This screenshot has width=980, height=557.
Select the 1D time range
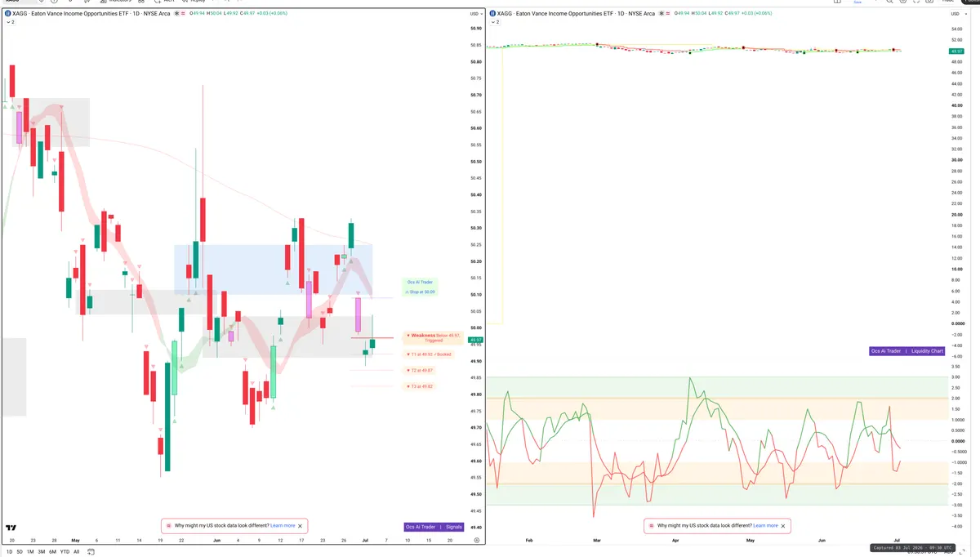point(9,552)
